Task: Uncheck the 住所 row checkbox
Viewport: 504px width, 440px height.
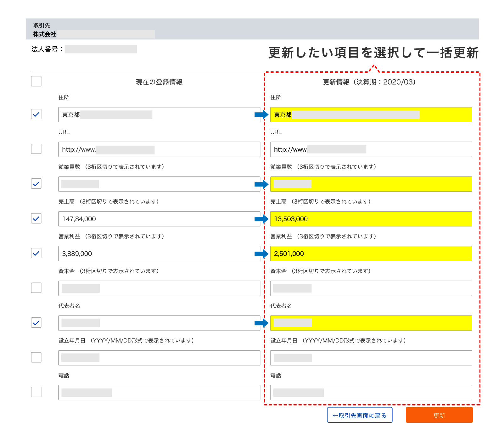Action: pyautogui.click(x=36, y=114)
